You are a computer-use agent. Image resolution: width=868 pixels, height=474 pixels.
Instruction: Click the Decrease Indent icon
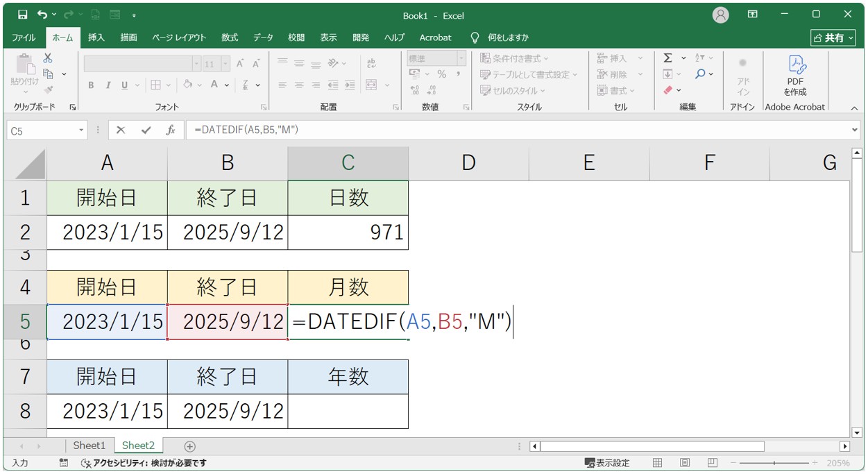click(x=333, y=85)
